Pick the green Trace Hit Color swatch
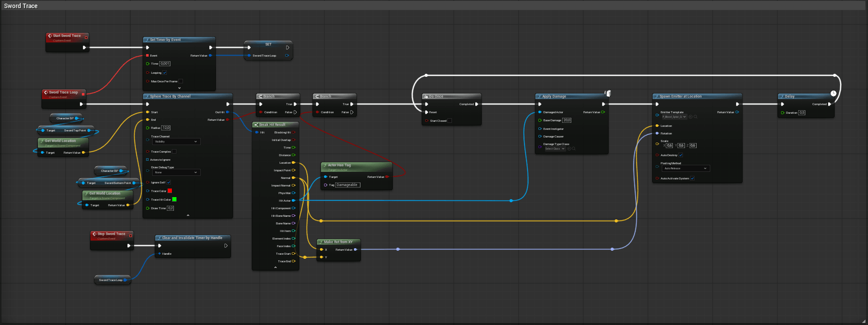This screenshot has width=868, height=325. coord(174,199)
